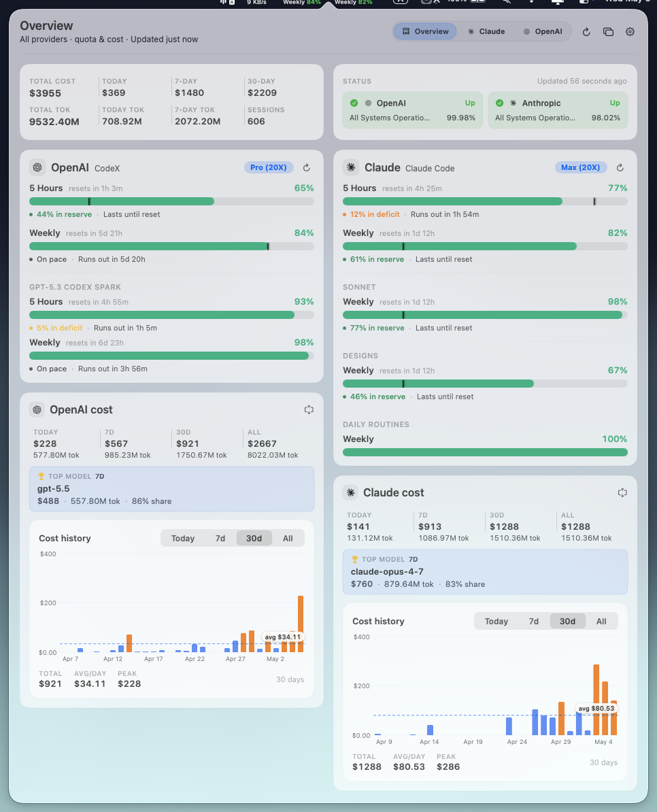Select All in Claude cost history

pyautogui.click(x=601, y=621)
